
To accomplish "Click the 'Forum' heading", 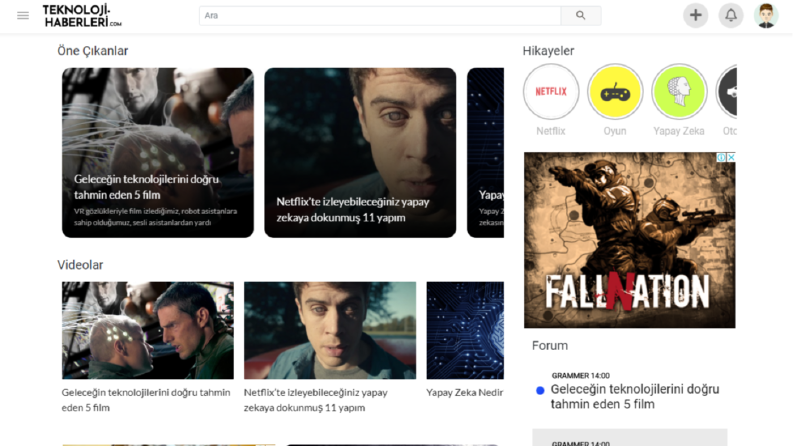I will point(550,346).
